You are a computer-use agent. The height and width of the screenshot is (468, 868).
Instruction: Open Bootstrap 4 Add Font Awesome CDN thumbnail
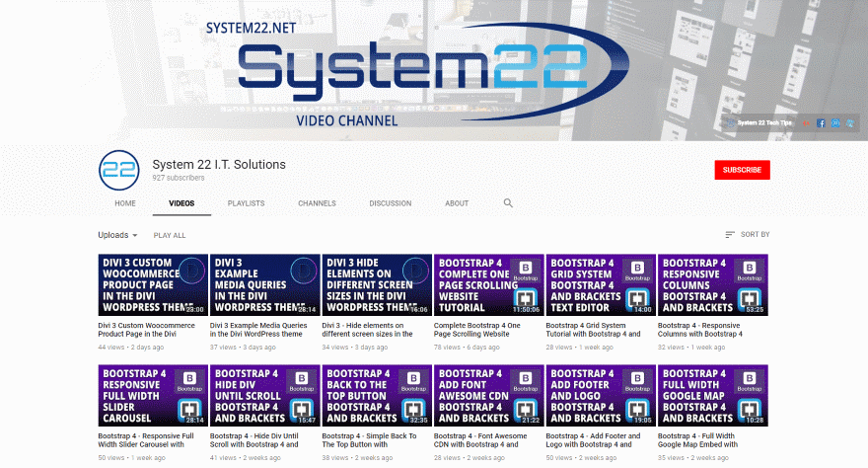click(489, 396)
